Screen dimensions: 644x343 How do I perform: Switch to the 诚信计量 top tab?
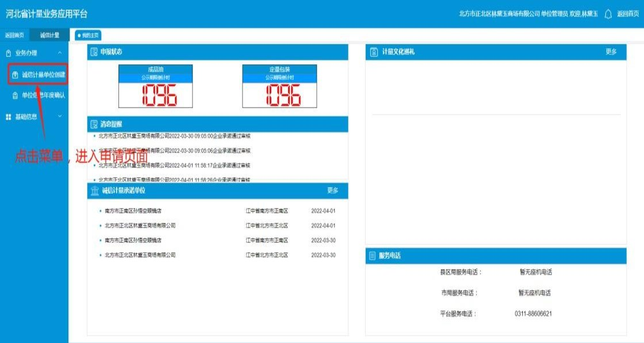pos(49,35)
